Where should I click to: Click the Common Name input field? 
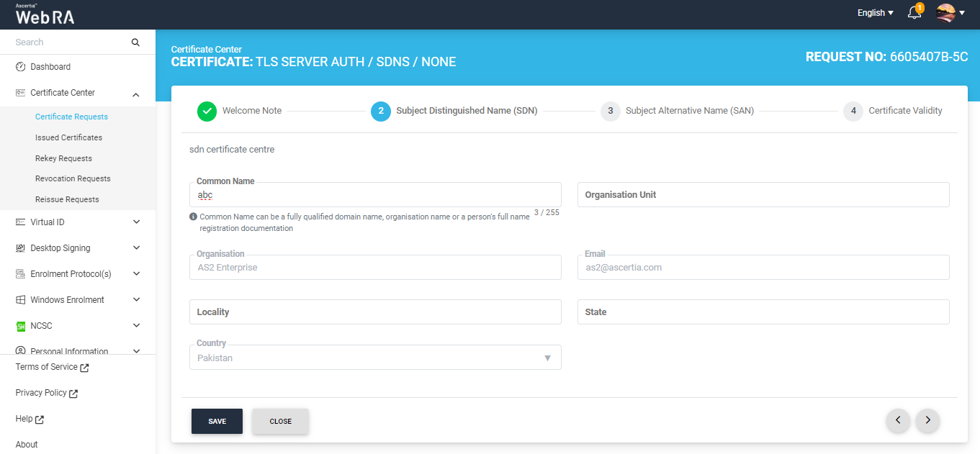pos(375,195)
